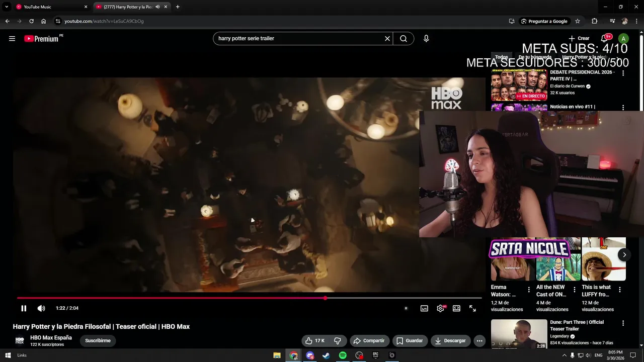Clear the search box with the X
Viewport: 644px width, 362px height.
[x=387, y=39]
